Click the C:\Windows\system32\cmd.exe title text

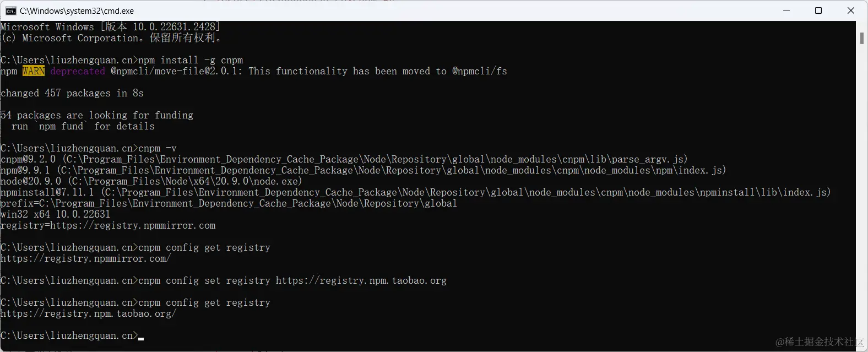click(77, 10)
